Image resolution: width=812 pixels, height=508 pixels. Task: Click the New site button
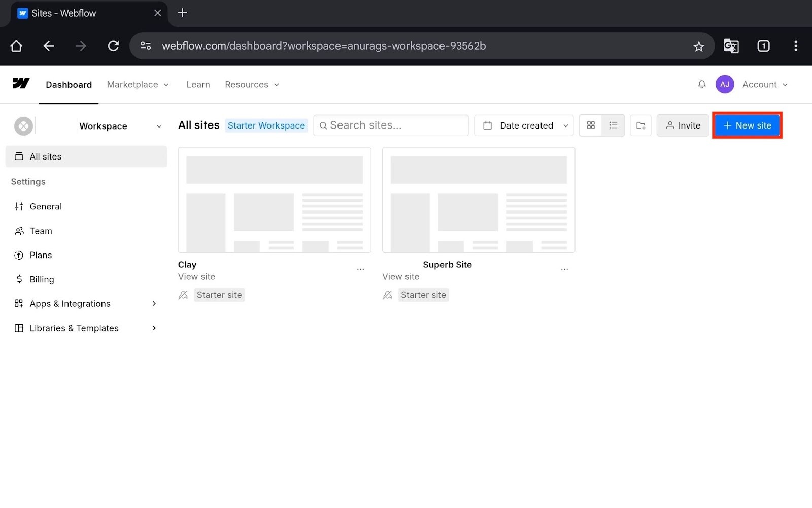pyautogui.click(x=747, y=125)
